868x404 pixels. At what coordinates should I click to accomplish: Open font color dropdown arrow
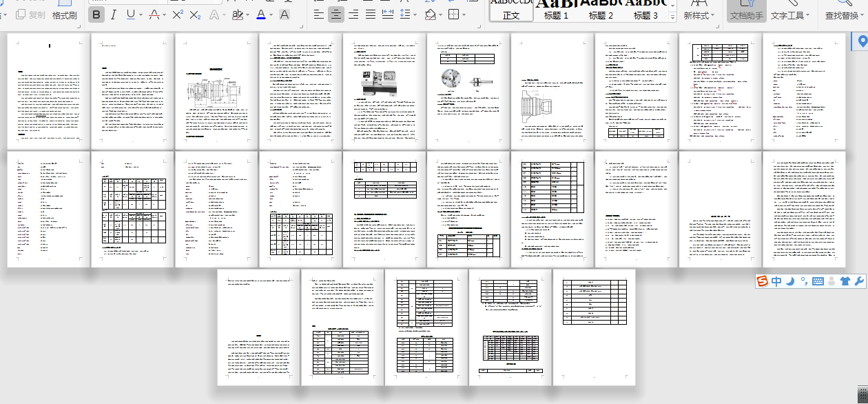[271, 14]
